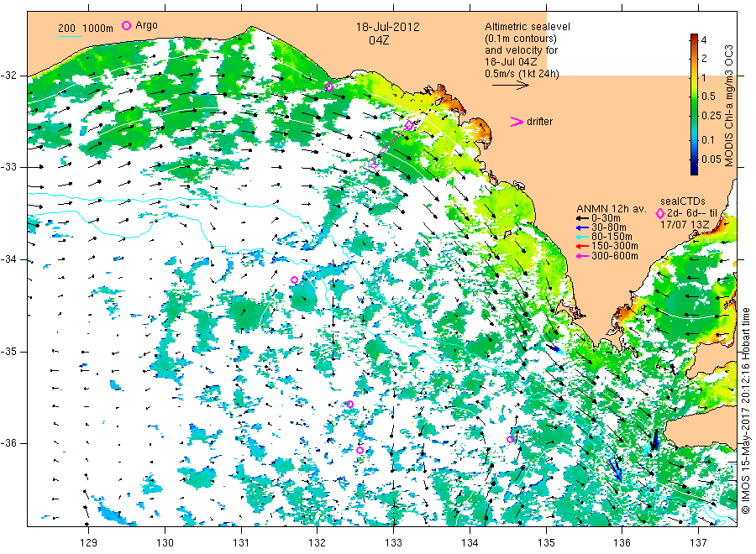The height and width of the screenshot is (554, 756).
Task: Click the IMOS copyright timestamp text
Action: 746,410
